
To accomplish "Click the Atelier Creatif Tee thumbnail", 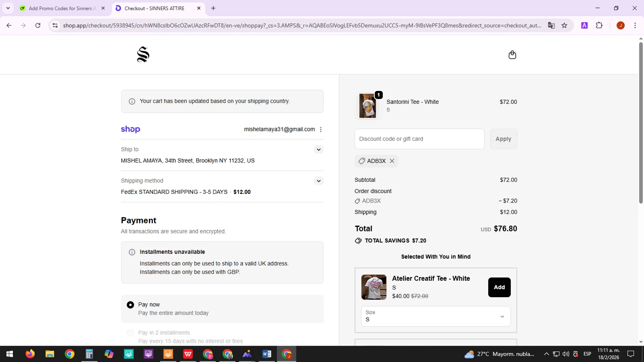I will pos(374,287).
